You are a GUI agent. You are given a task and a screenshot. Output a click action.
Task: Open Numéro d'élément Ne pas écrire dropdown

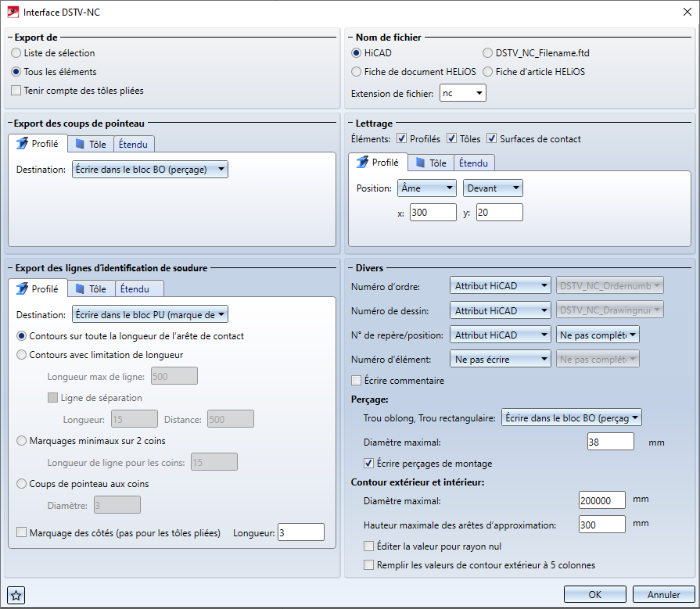pyautogui.click(x=500, y=359)
